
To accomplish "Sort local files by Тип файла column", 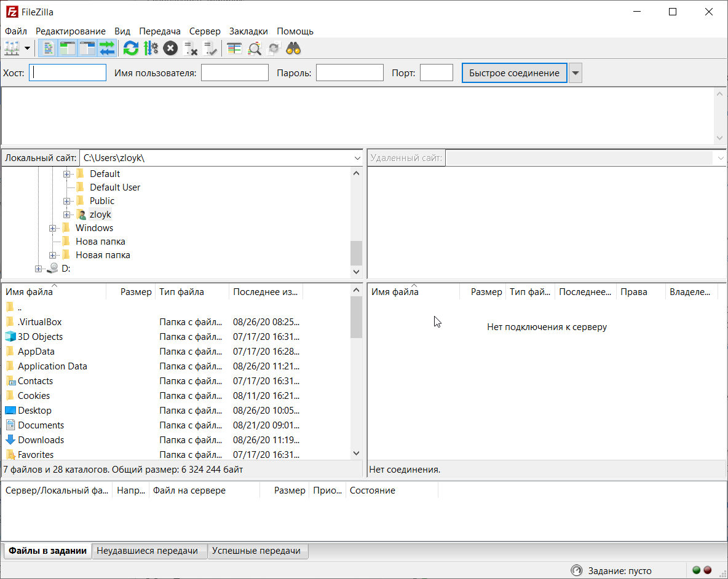I will point(192,292).
